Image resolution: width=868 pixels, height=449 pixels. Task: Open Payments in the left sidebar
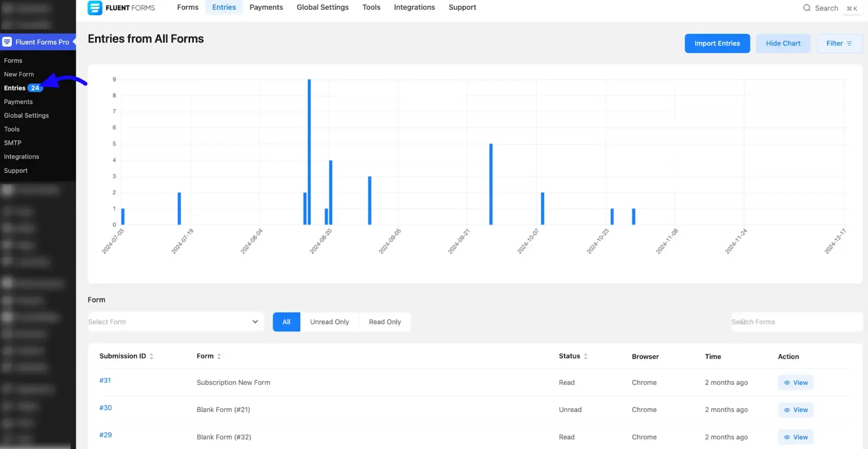click(18, 102)
